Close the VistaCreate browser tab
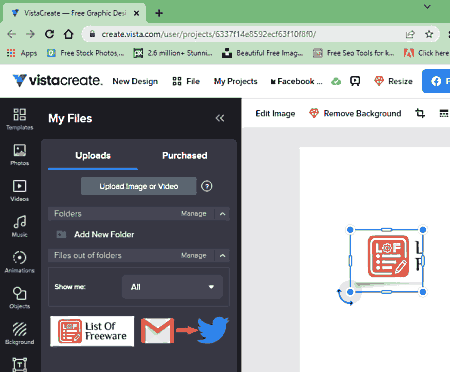 click(136, 13)
